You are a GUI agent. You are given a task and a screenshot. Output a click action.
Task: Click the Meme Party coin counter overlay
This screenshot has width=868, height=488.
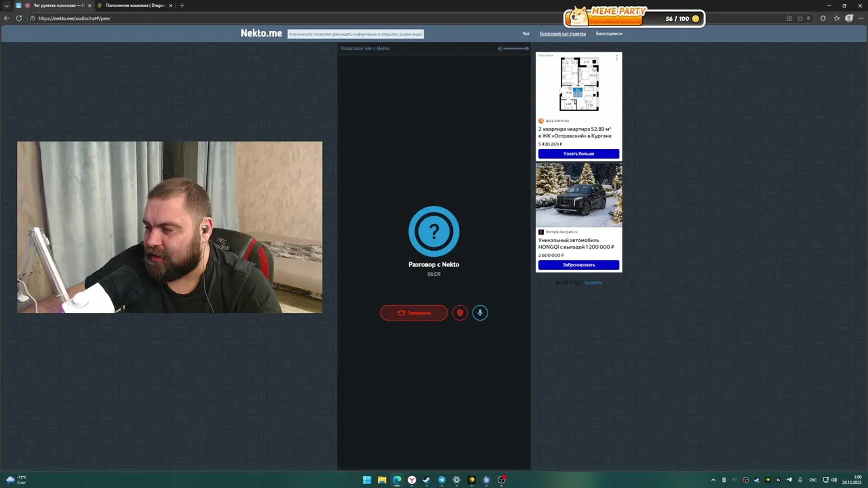(634, 17)
